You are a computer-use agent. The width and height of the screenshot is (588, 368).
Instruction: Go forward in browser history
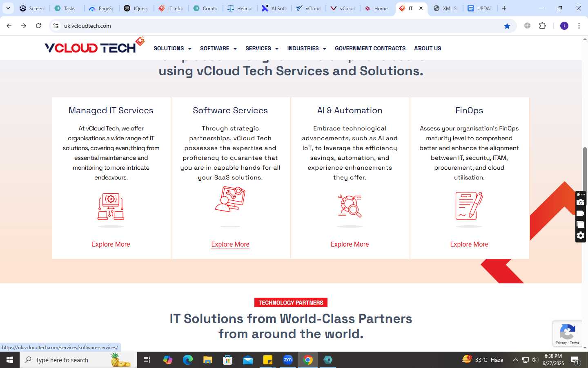(x=24, y=26)
